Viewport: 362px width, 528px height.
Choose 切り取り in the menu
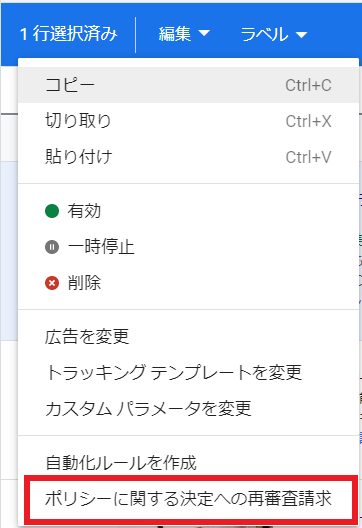pos(189,121)
